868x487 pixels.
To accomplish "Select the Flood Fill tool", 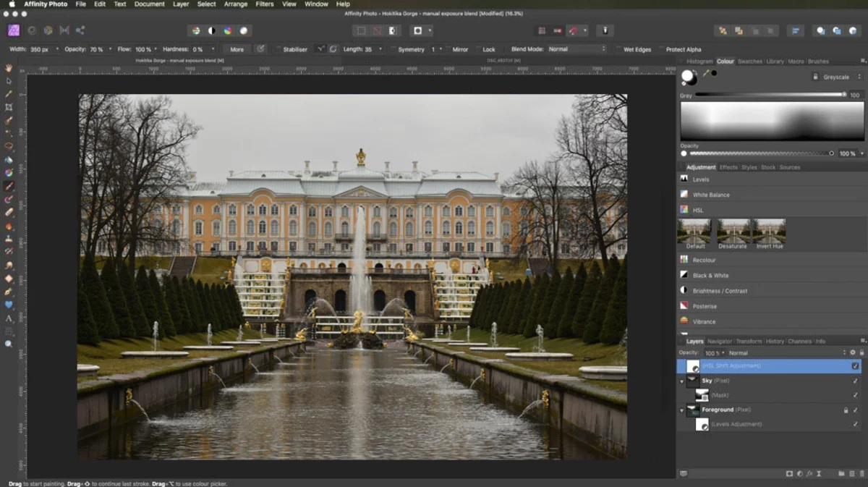I will point(9,160).
